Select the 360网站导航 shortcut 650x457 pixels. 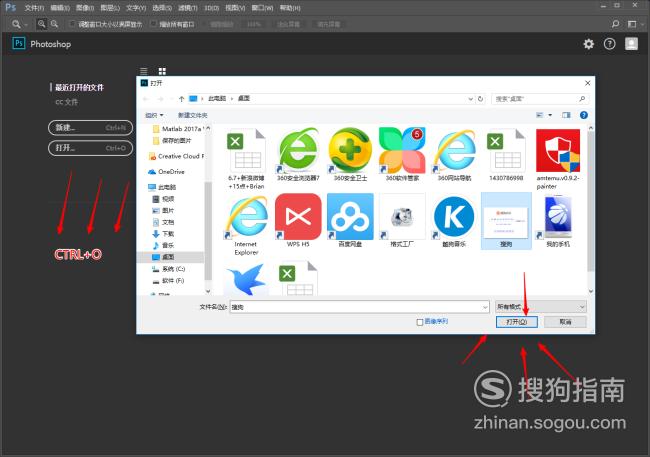(454, 155)
